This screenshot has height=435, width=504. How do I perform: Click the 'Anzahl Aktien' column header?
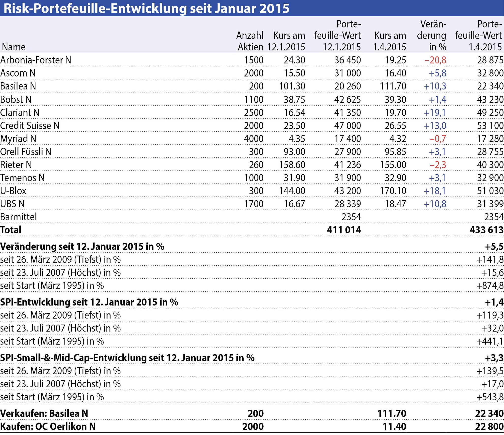[250, 41]
